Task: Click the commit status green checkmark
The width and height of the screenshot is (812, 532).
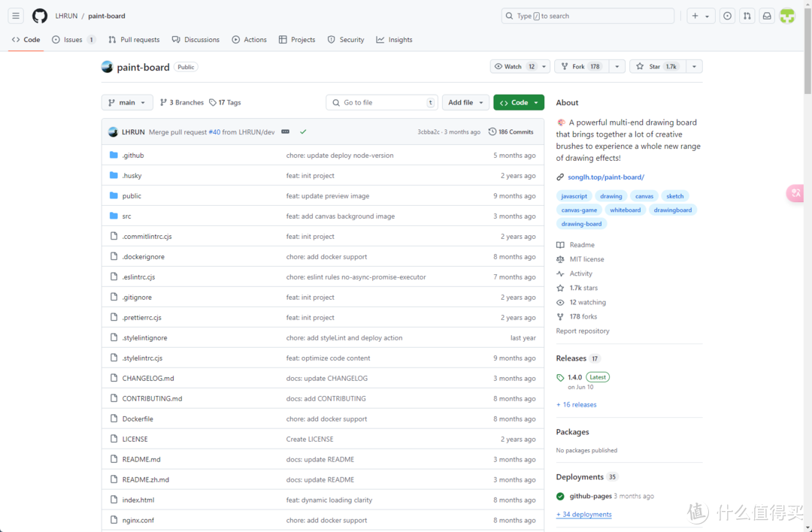Action: click(303, 131)
